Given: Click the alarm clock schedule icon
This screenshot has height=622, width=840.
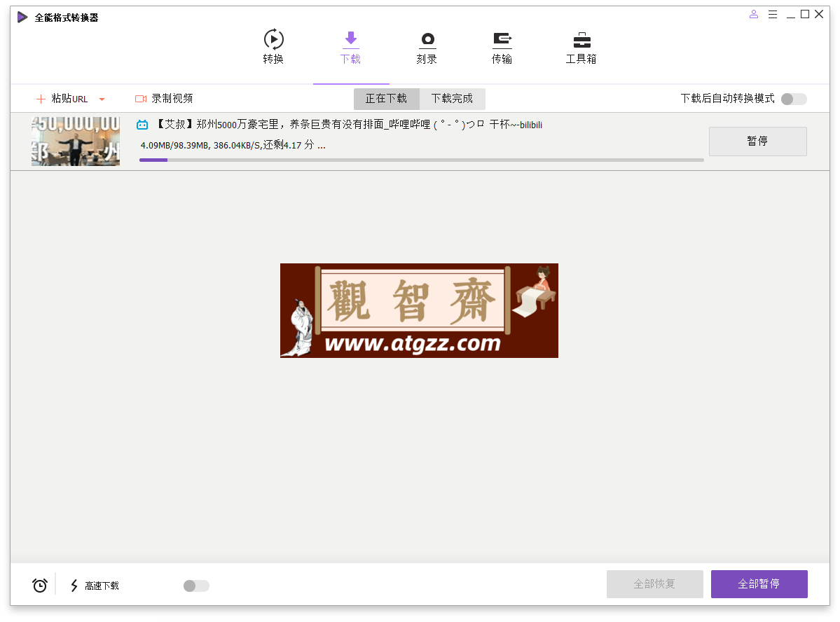Looking at the screenshot, I should coord(40,585).
